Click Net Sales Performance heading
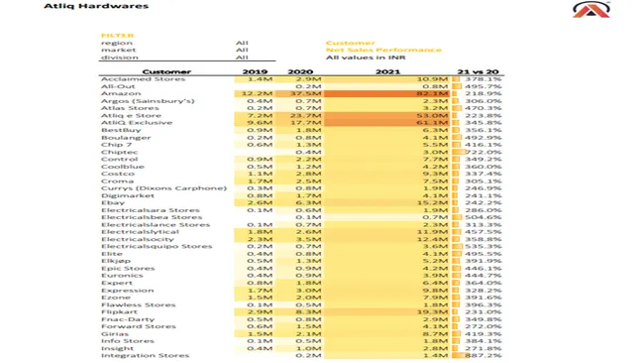This screenshot has width=644, height=363. pos(383,50)
